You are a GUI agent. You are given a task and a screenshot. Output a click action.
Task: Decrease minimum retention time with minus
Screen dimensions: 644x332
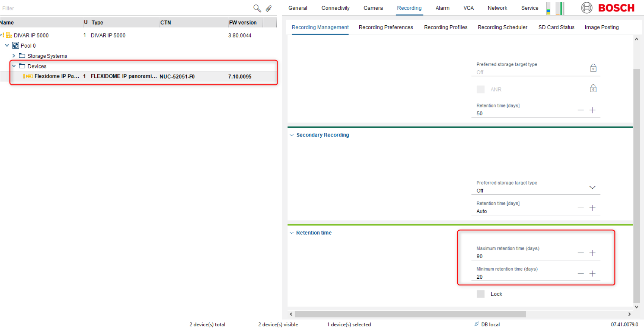pyautogui.click(x=581, y=273)
